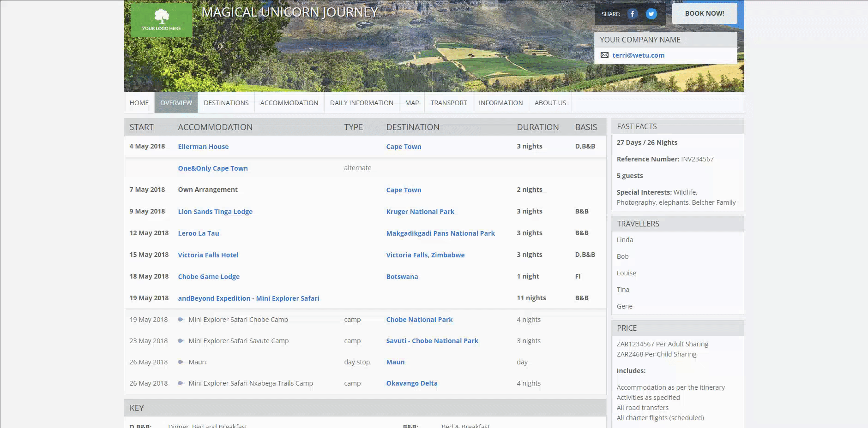The width and height of the screenshot is (868, 428).
Task: View Kruger National Park destination
Action: [x=420, y=212]
